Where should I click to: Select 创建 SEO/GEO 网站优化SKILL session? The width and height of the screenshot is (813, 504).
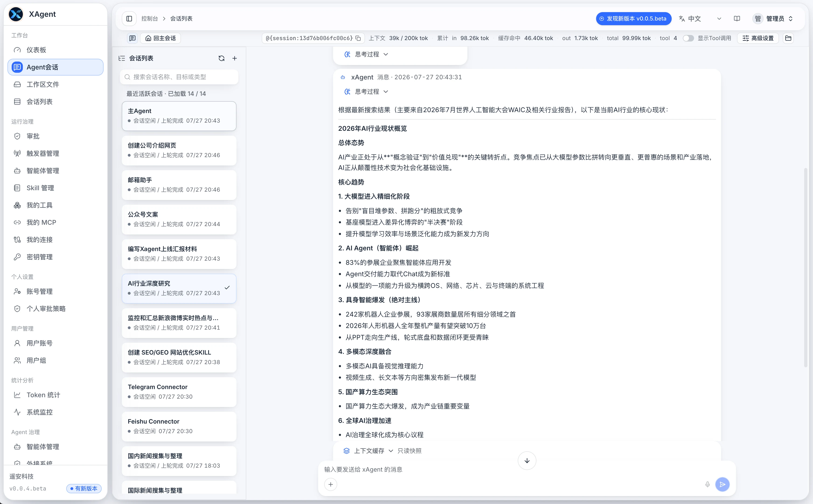[x=179, y=357]
